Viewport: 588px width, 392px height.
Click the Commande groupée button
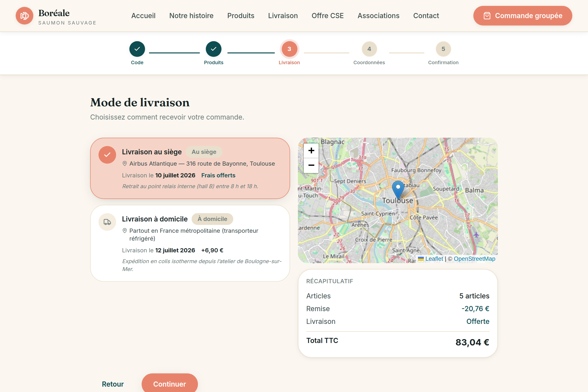click(523, 16)
